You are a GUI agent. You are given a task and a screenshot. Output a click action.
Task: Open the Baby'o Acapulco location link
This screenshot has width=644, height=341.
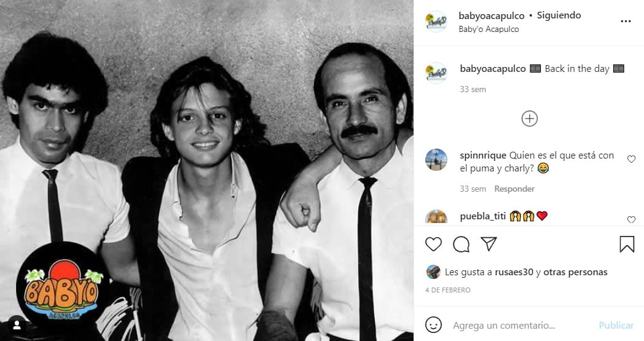coord(489,29)
